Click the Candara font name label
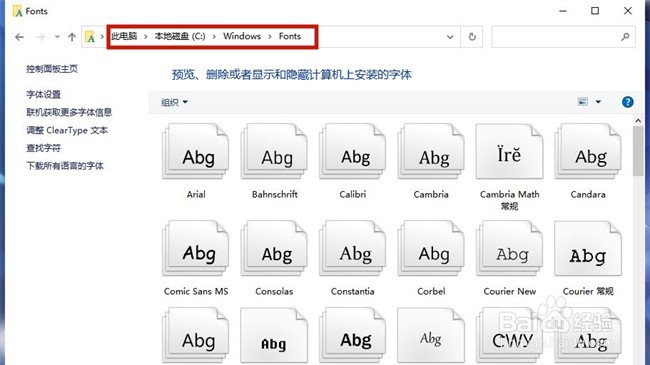 click(588, 194)
